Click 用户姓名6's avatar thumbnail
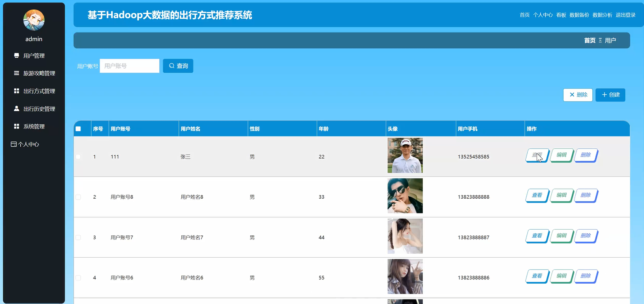This screenshot has height=304, width=644. 405,276
